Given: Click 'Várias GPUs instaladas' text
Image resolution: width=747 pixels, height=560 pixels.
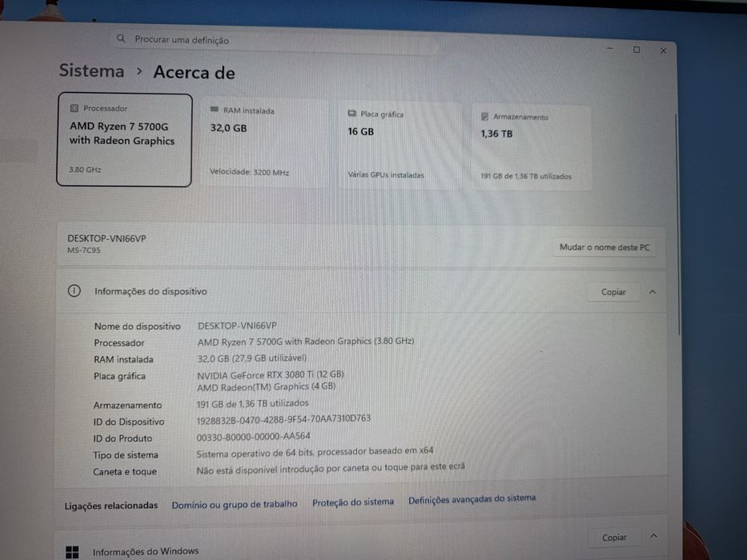Looking at the screenshot, I should [x=386, y=174].
